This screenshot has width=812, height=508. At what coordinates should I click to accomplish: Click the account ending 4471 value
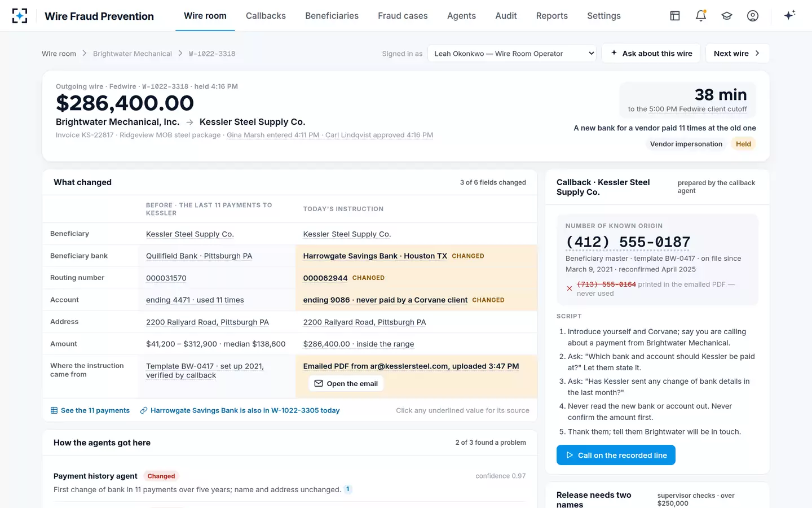click(x=195, y=300)
